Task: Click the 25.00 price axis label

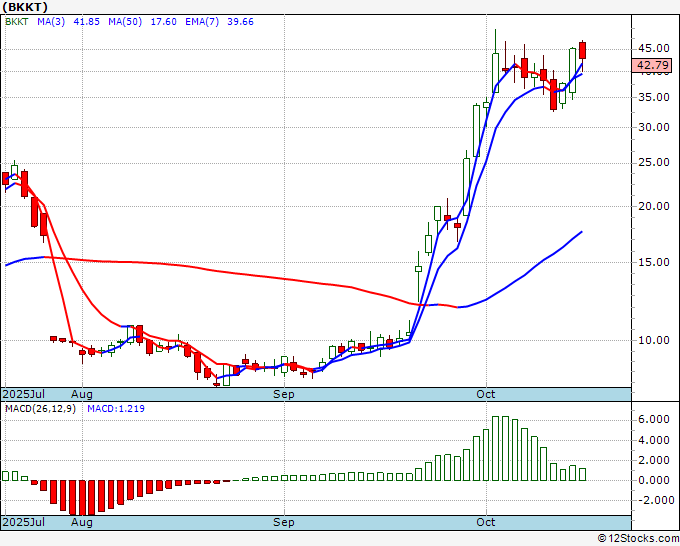Action: click(x=654, y=163)
